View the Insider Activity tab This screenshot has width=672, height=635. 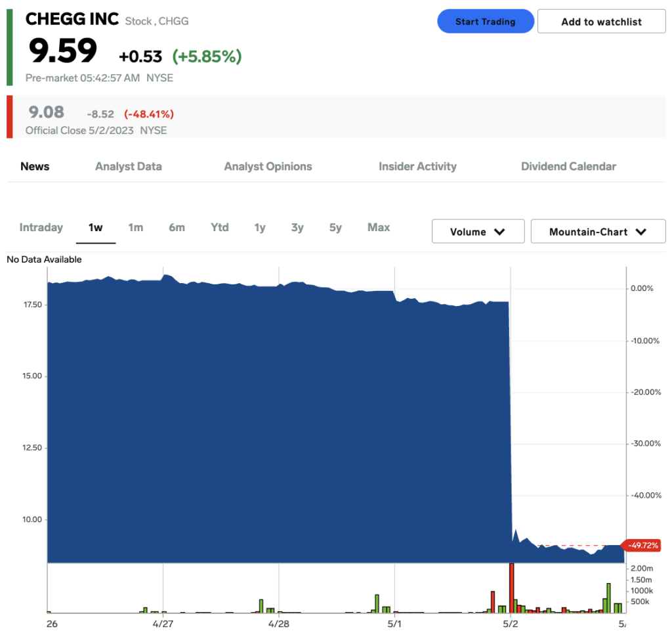(417, 166)
